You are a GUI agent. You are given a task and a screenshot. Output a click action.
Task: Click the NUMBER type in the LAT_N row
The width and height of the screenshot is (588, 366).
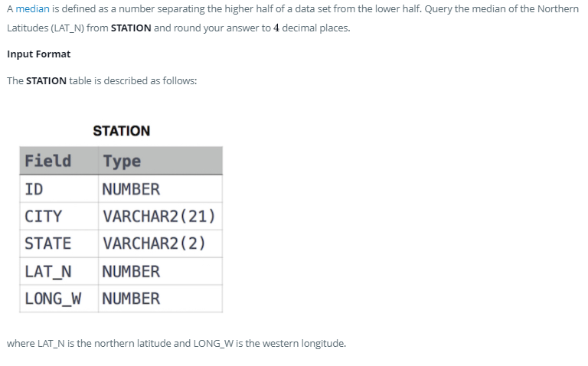pyautogui.click(x=131, y=272)
